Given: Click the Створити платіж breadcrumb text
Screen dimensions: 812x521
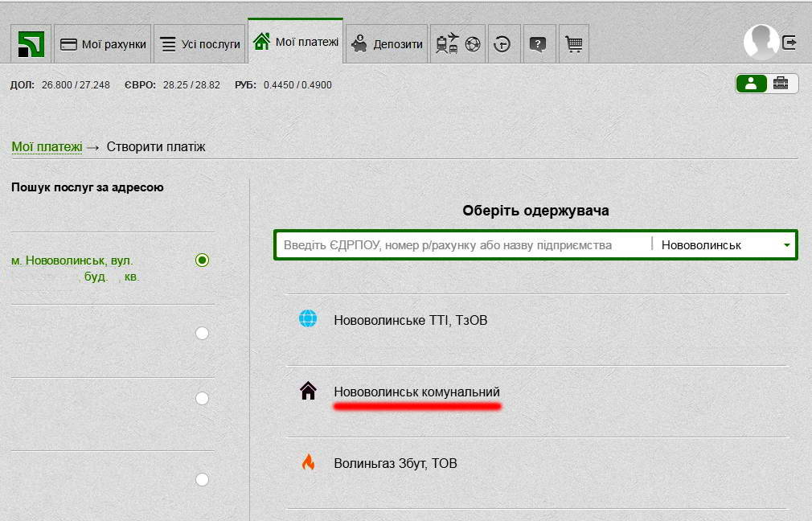Looking at the screenshot, I should (x=156, y=147).
